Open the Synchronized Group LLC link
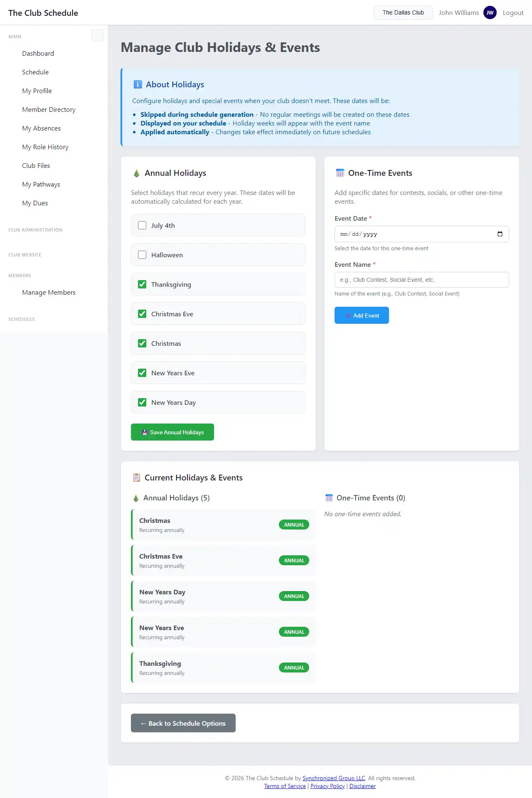 pyautogui.click(x=334, y=778)
